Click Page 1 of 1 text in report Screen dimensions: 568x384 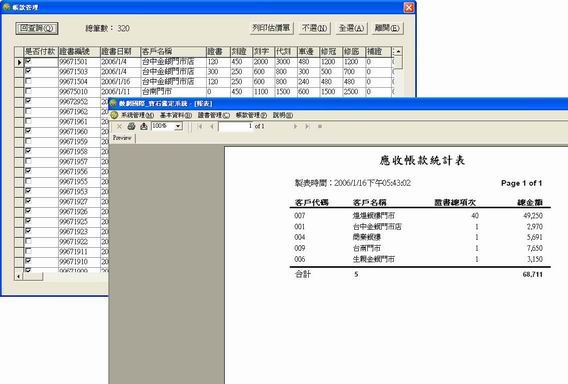point(521,183)
